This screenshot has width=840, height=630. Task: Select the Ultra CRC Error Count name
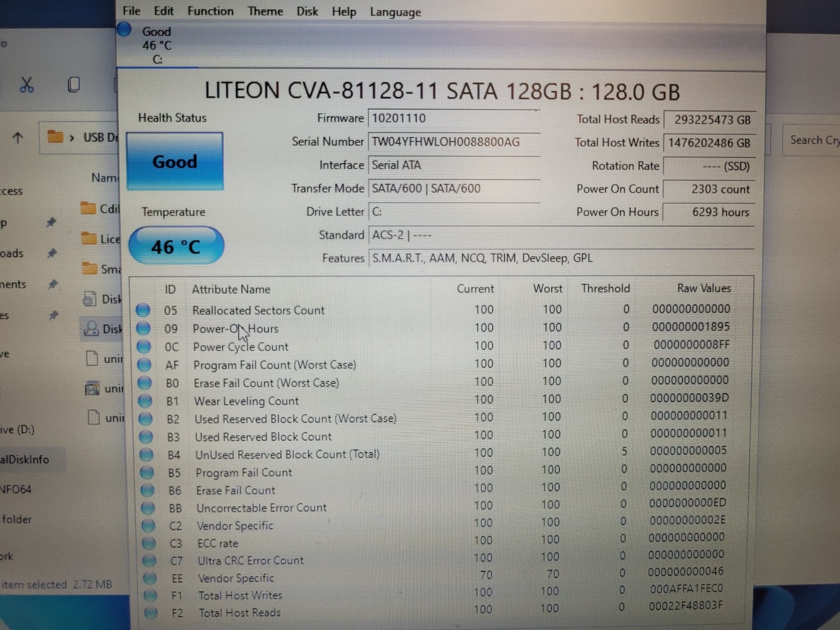click(x=250, y=561)
